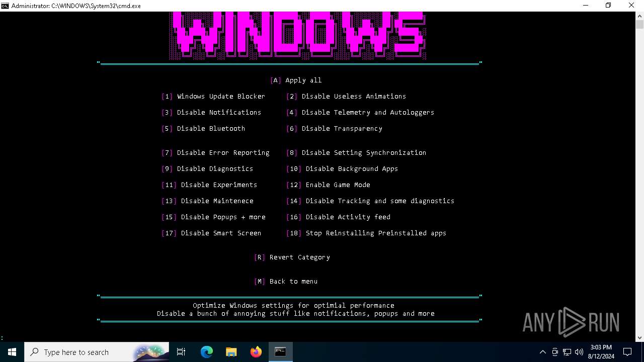Click Disable Experiments option

click(209, 185)
